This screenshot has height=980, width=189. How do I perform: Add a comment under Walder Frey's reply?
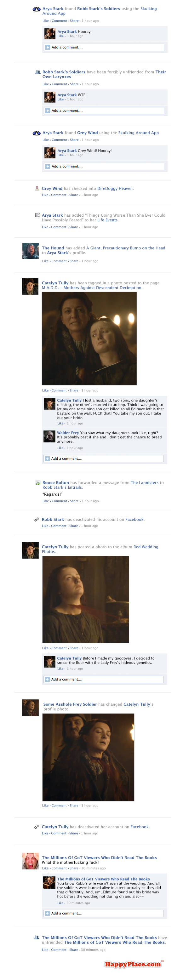pyautogui.click(x=103, y=459)
